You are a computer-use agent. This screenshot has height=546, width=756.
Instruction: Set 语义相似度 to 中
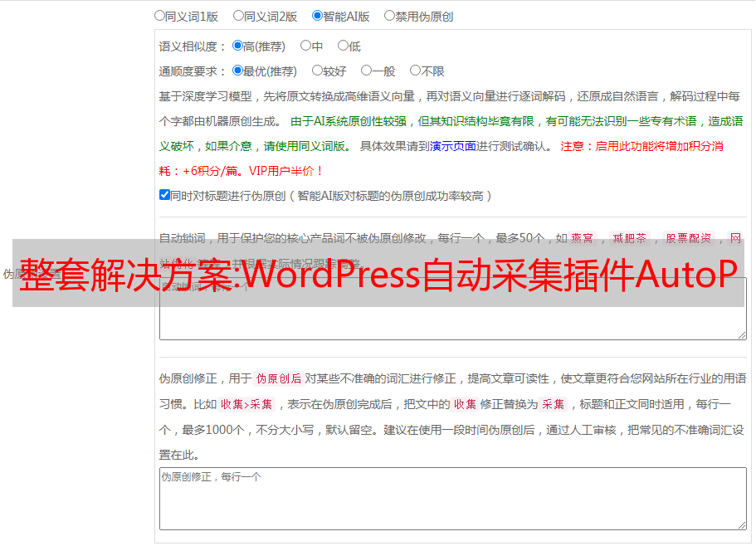(305, 46)
